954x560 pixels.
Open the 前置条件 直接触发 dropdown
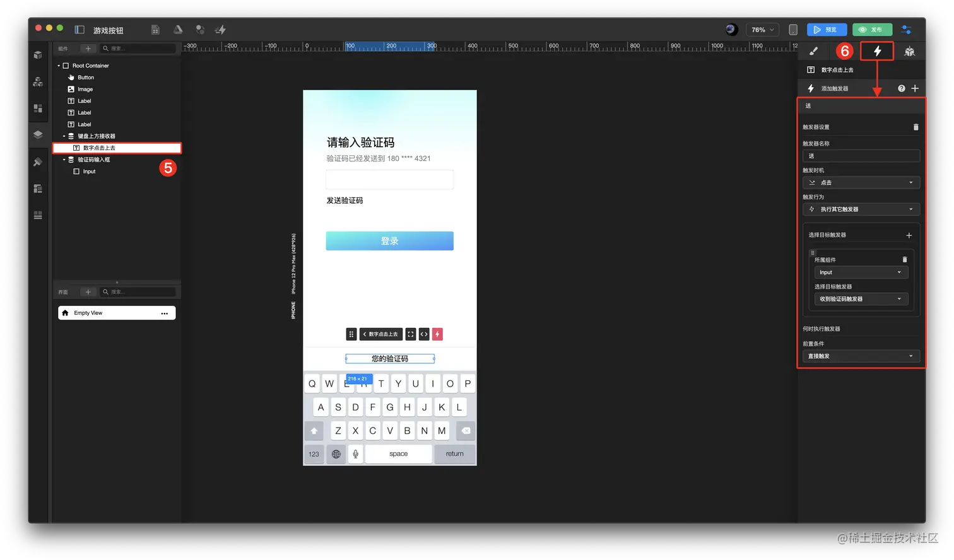coord(861,356)
